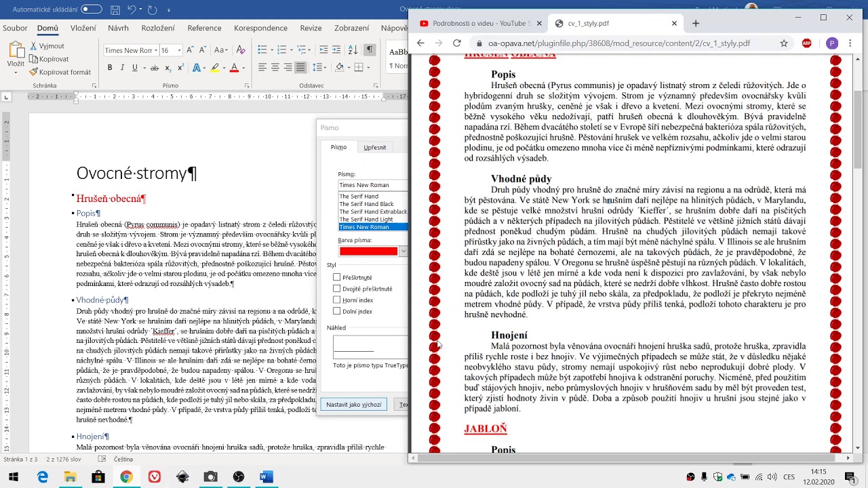The width and height of the screenshot is (868, 488).
Task: Align text right
Action: [288, 68]
